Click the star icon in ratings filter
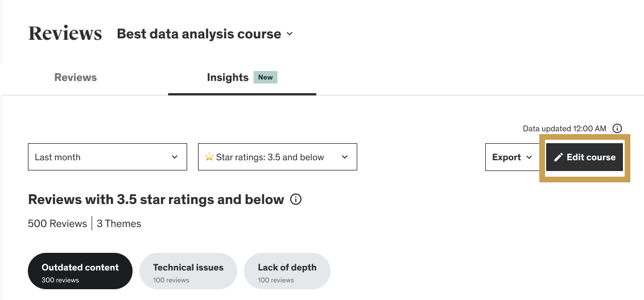 pyautogui.click(x=209, y=157)
